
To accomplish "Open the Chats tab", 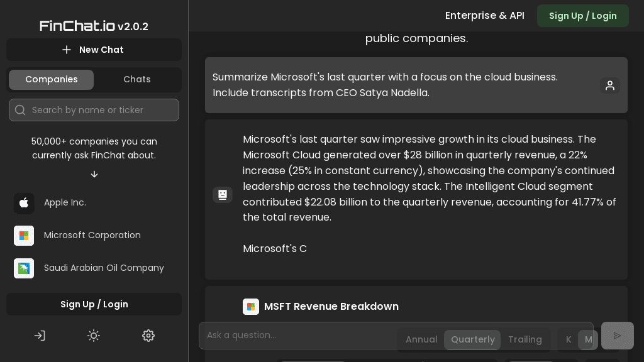I will (137, 79).
